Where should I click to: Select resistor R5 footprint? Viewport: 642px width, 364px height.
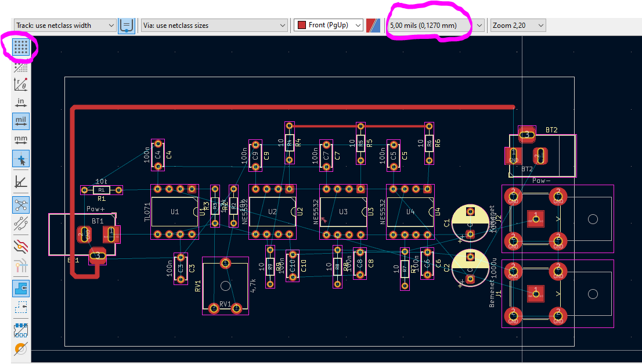point(360,143)
